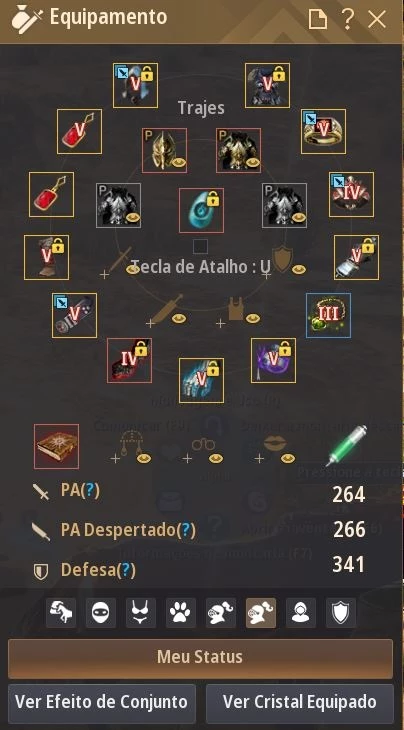Check the small square box under alchemy stone
The image size is (404, 730).
[200, 246]
